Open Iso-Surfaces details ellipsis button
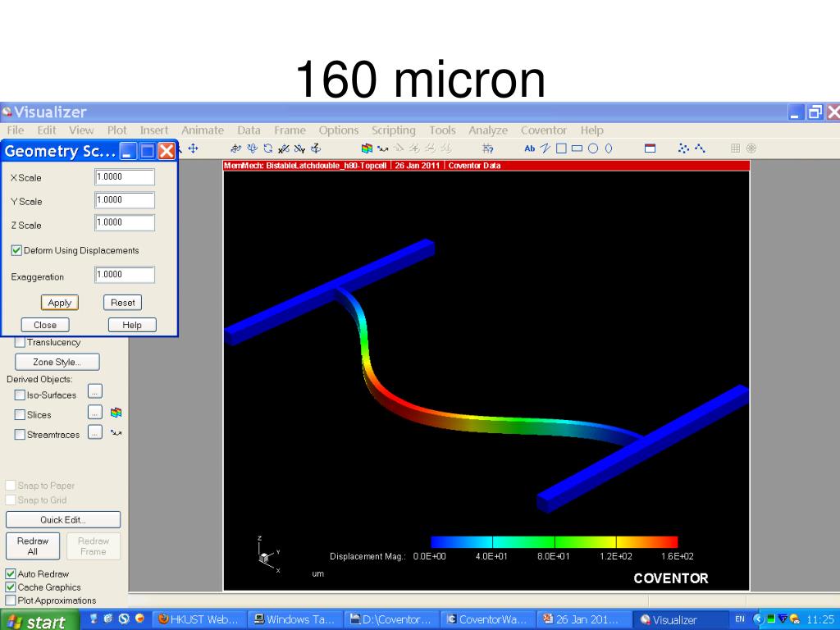Image resolution: width=840 pixels, height=630 pixels. pyautogui.click(x=95, y=392)
